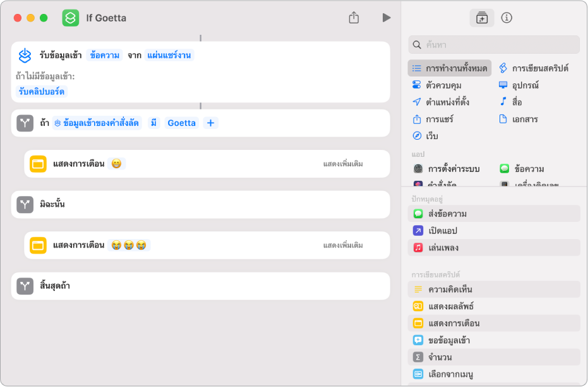The image size is (588, 387).
Task: Add จำนวน action
Action: click(x=494, y=357)
